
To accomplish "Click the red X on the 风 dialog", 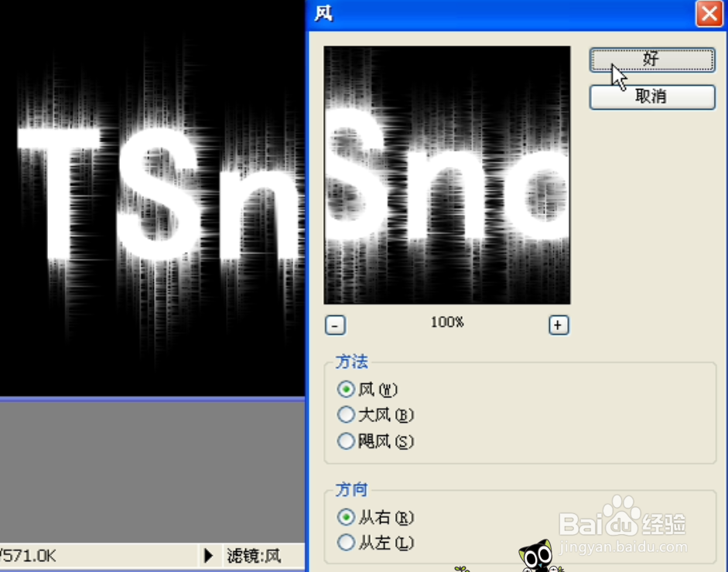I will point(709,13).
